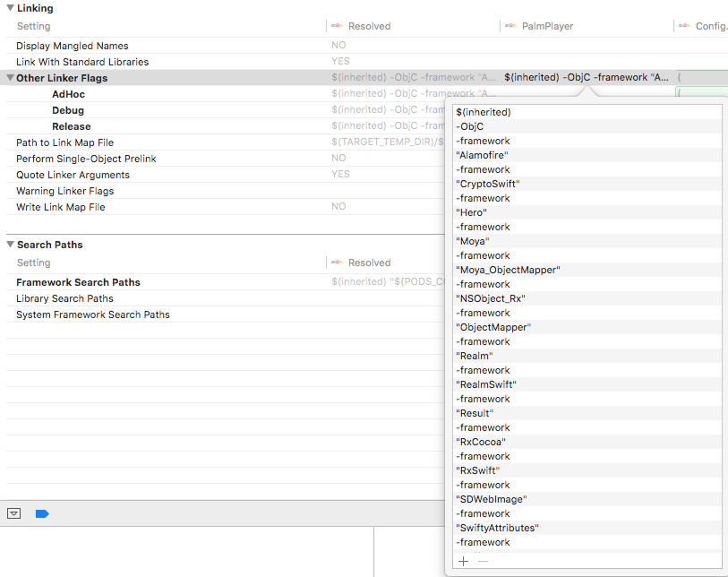Image resolution: width=728 pixels, height=577 pixels.
Task: Click the Resolved value of Framework Search Paths
Action: (388, 281)
